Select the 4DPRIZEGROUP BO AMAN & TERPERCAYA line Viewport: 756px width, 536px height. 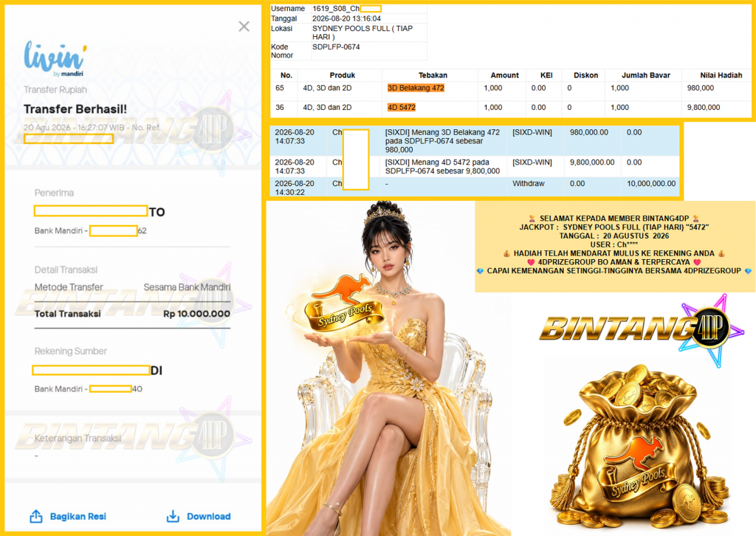tap(614, 262)
